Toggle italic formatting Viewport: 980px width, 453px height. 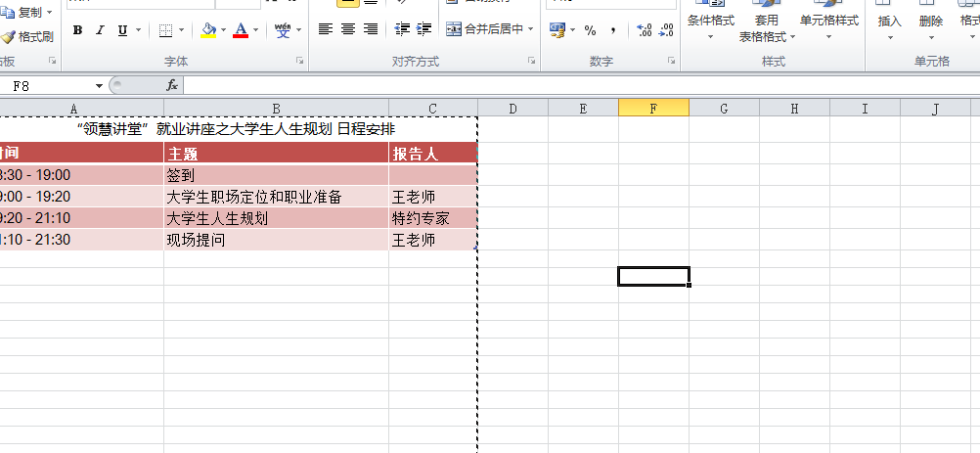point(100,30)
